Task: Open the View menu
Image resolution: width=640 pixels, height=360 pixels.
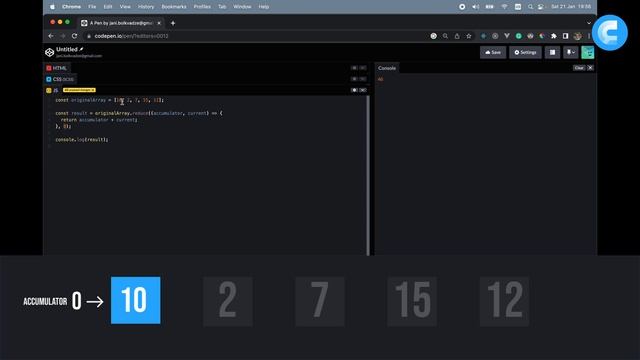Action: pyautogui.click(x=125, y=7)
